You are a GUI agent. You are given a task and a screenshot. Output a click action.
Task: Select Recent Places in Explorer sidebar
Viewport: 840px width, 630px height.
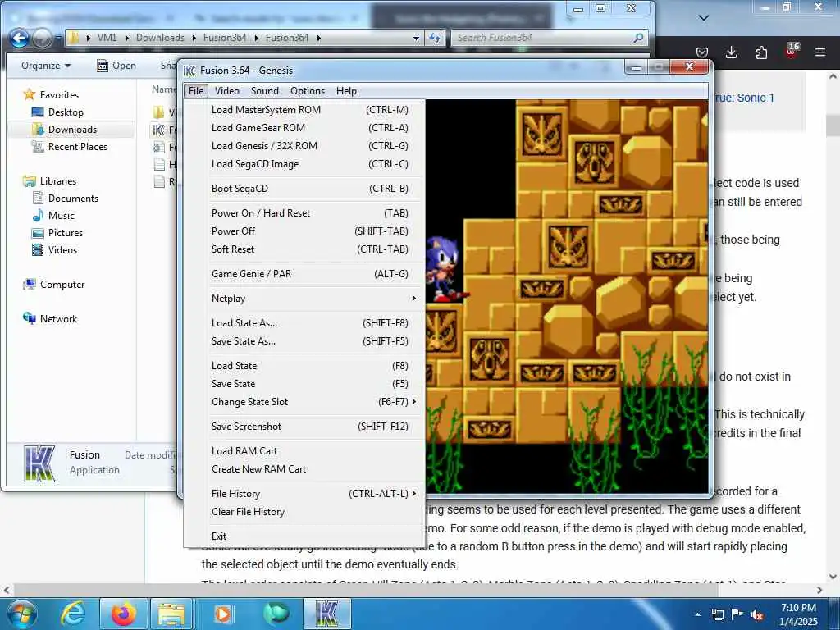coord(70,147)
